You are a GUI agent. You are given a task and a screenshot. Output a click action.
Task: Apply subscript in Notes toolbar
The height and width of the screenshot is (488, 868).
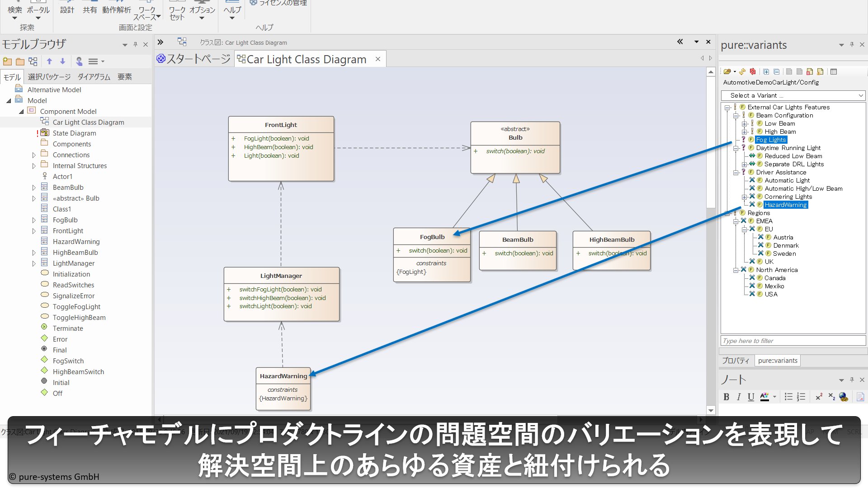click(x=831, y=397)
